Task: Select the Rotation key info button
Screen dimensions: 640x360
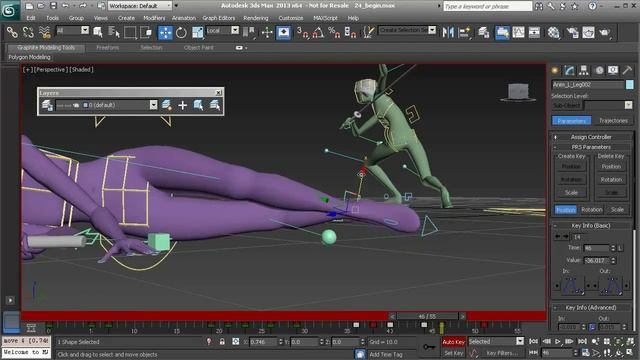Action: (591, 210)
